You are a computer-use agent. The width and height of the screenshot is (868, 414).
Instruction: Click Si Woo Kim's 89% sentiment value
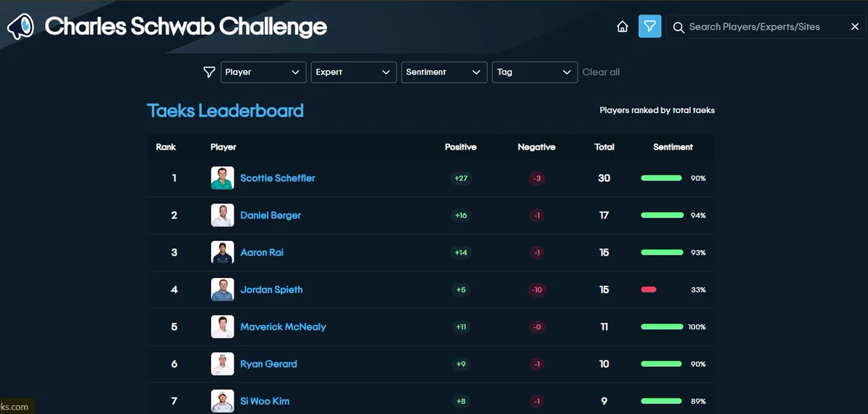coord(698,401)
